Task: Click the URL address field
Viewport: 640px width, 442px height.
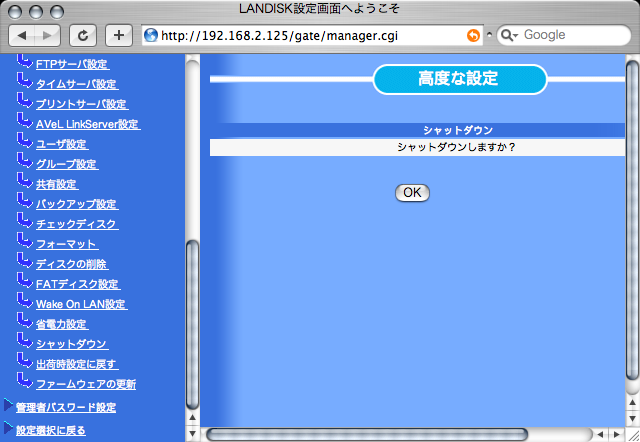Action: point(312,36)
